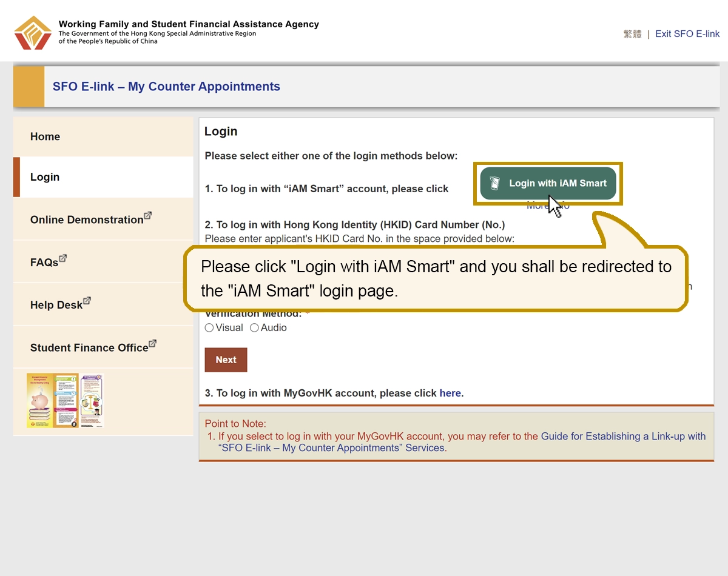This screenshot has height=576, width=728.
Task: Open Online Demonstration in the sidebar
Action: pos(103,219)
